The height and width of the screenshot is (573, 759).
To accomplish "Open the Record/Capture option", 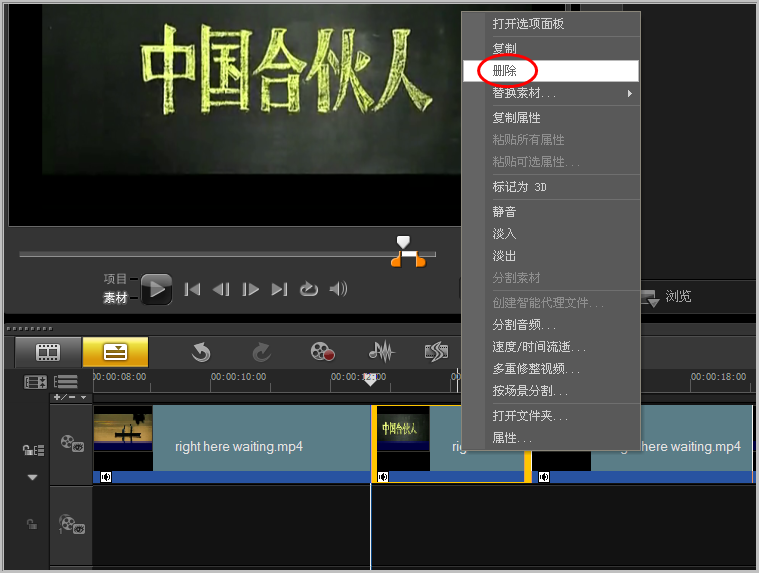I will 322,351.
